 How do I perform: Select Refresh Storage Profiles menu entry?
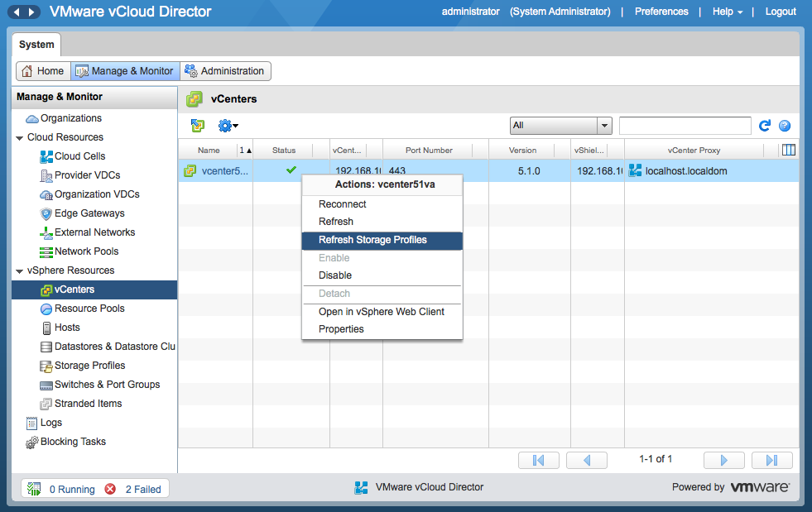coord(382,240)
